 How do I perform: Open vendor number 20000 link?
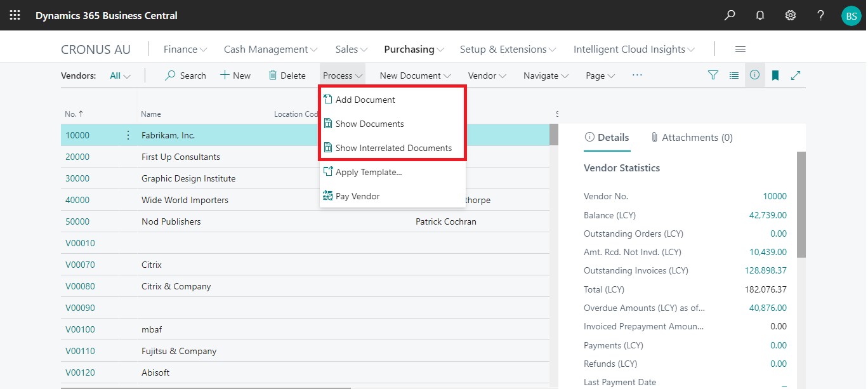click(77, 157)
